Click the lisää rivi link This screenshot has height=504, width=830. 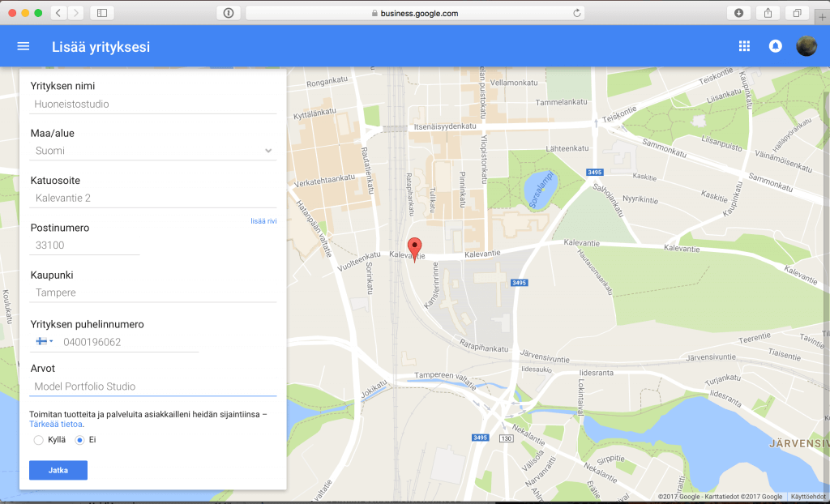(x=263, y=220)
